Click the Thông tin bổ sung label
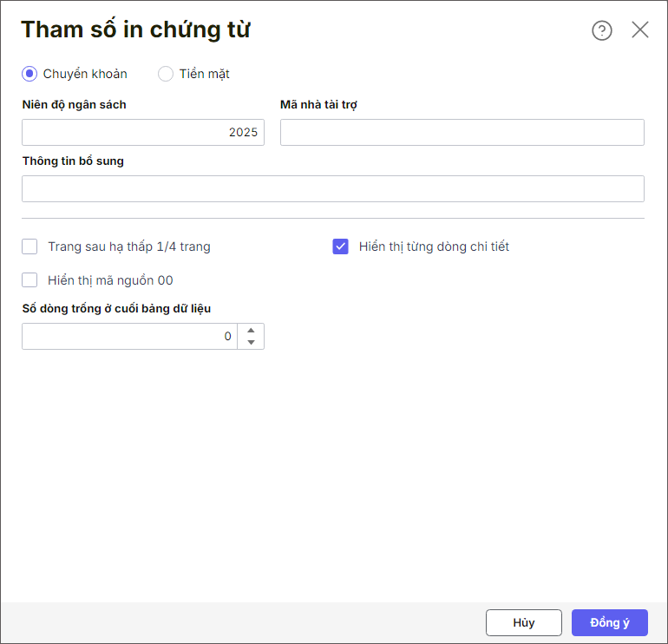 coord(73,161)
